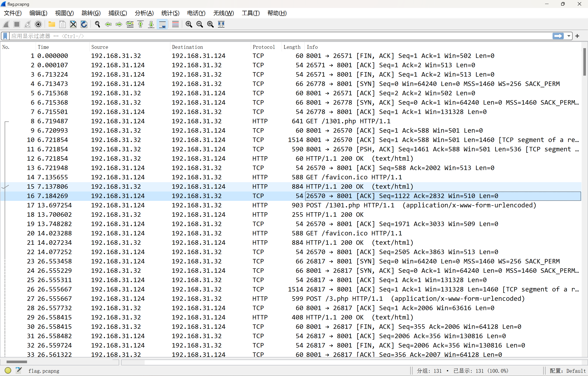Select packet 23 SYN from port 26817
Image resolution: width=588 pixels, height=376 pixels.
coord(290,261)
